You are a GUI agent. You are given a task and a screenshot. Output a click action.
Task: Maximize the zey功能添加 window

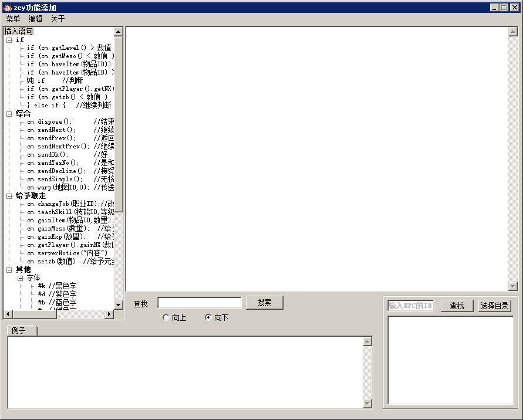pyautogui.click(x=504, y=8)
